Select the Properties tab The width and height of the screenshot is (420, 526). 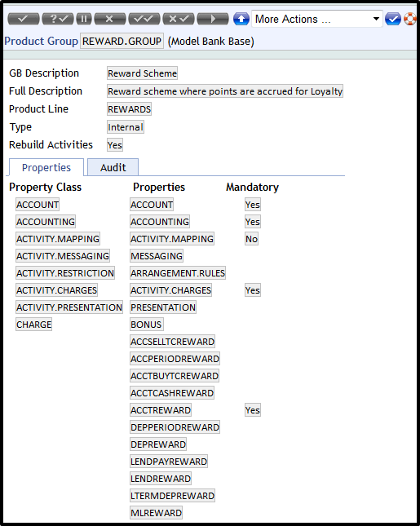click(x=46, y=167)
